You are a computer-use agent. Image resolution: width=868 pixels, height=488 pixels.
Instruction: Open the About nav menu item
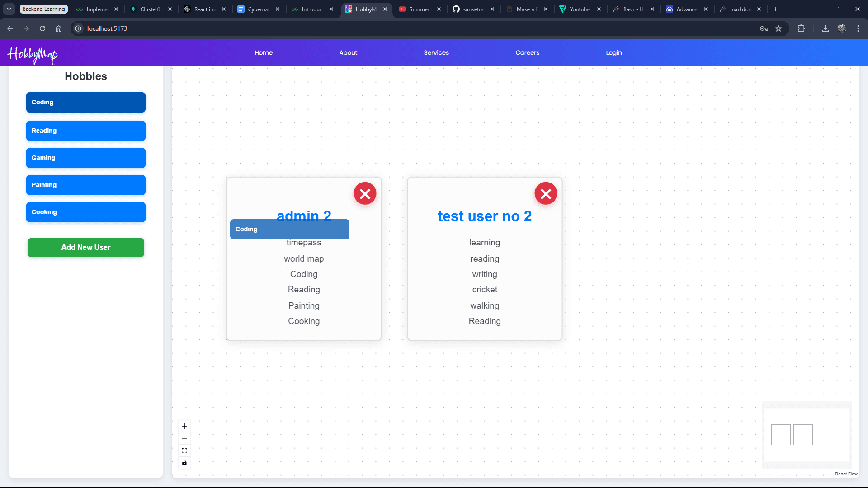[348, 52]
